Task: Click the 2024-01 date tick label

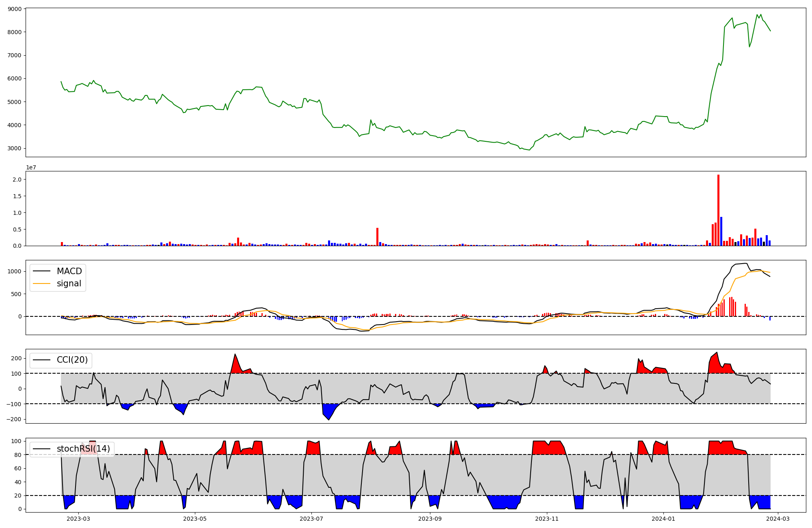Action: [663, 519]
